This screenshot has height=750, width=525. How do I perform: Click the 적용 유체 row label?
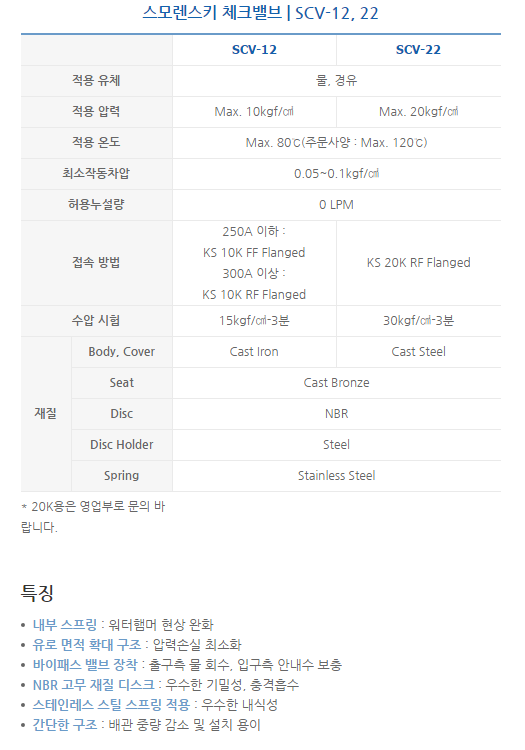point(96,81)
